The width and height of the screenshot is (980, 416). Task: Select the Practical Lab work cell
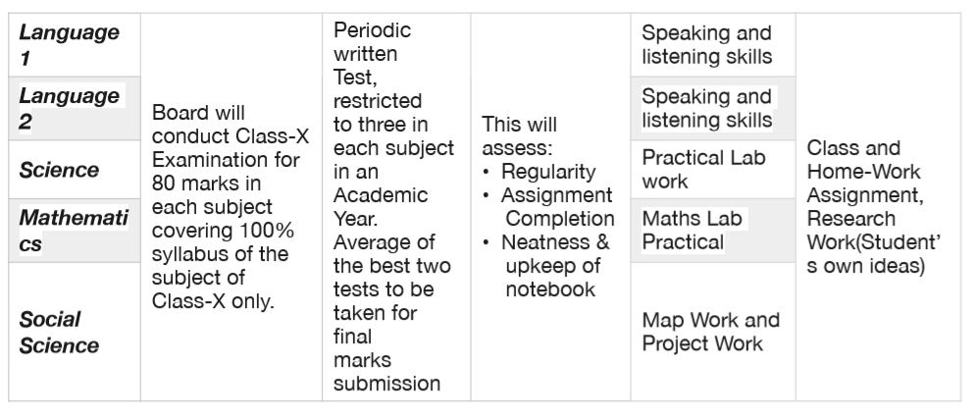point(703,169)
